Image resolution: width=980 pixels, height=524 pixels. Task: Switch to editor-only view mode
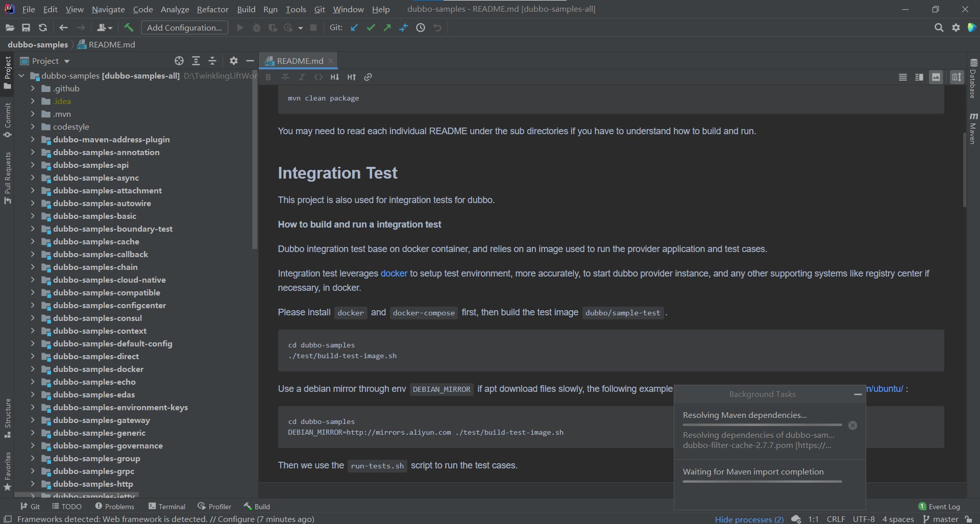pos(903,77)
